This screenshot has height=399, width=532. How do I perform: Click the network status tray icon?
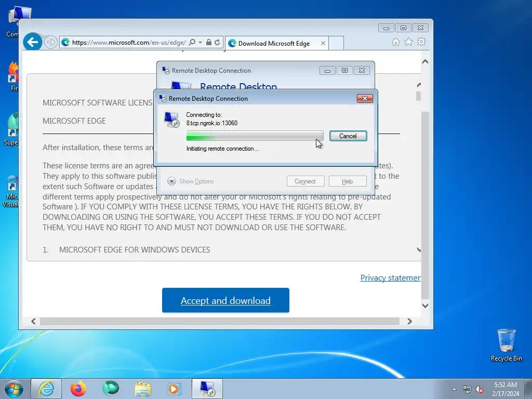click(467, 390)
